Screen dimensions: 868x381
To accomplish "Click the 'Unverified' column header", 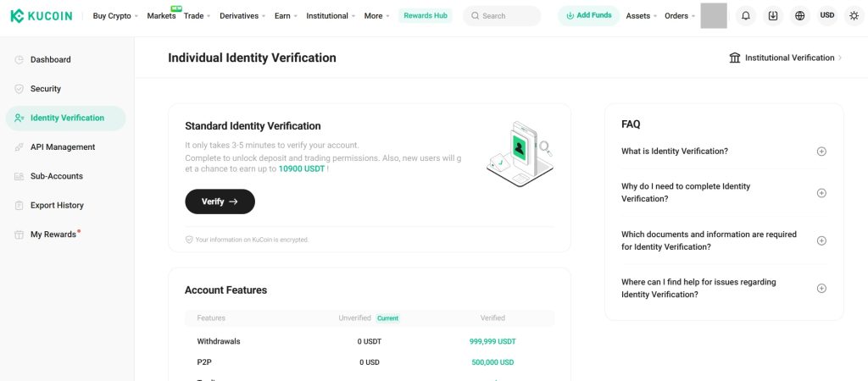I will (355, 318).
